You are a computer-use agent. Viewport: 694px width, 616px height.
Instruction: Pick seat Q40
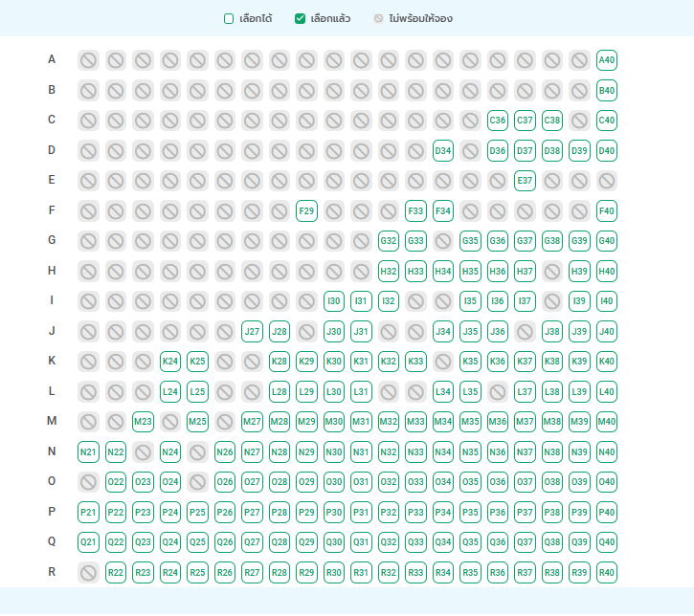pyautogui.click(x=606, y=542)
